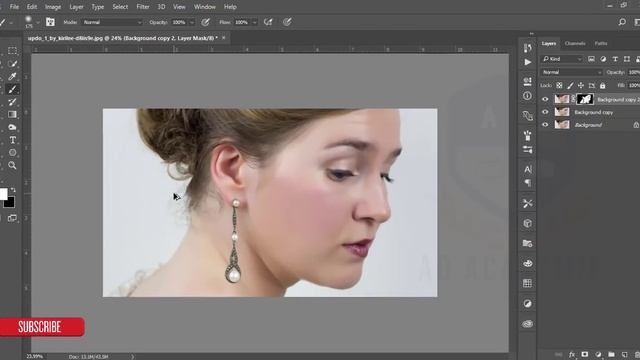640x360 pixels.
Task: Open the Swatches grid panel icon
Action: click(527, 283)
